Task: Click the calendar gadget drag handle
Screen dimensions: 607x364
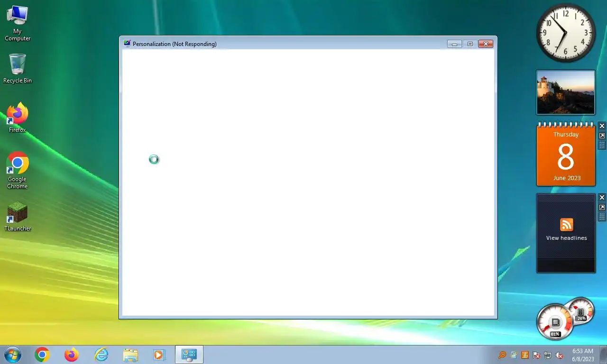Action: pyautogui.click(x=602, y=146)
